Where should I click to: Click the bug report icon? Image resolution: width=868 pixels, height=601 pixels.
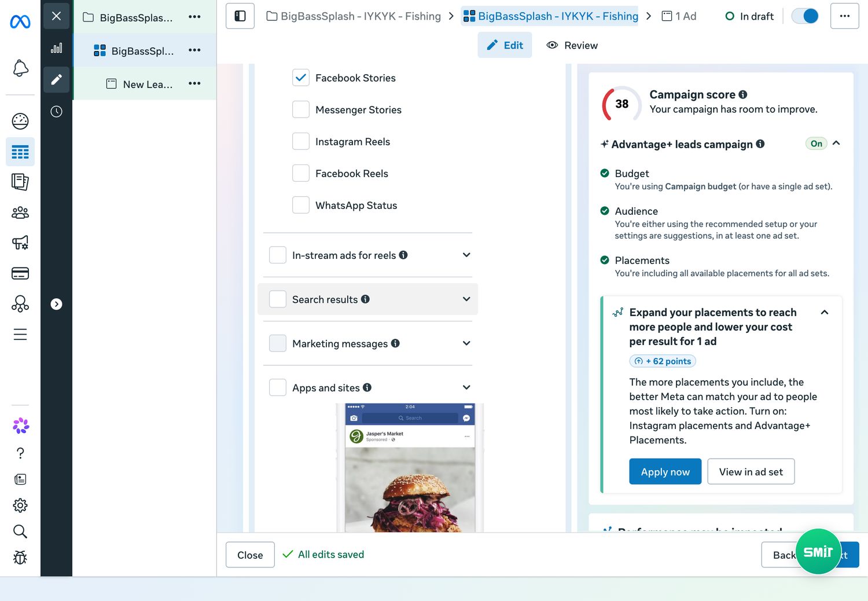coord(20,558)
